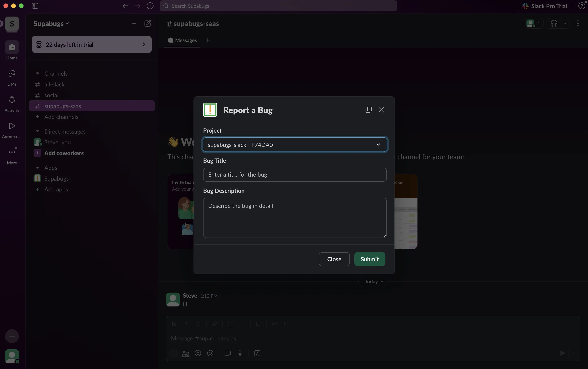Click the Close button in dialog

tap(334, 259)
